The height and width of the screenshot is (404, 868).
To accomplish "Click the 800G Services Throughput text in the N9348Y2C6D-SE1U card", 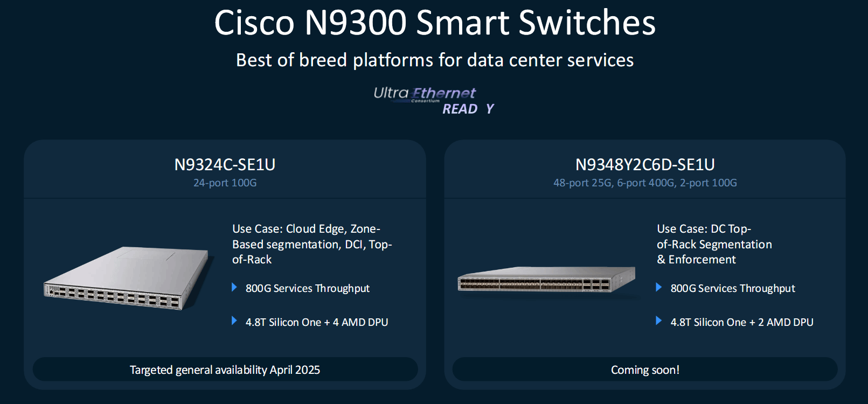I will pos(733,288).
